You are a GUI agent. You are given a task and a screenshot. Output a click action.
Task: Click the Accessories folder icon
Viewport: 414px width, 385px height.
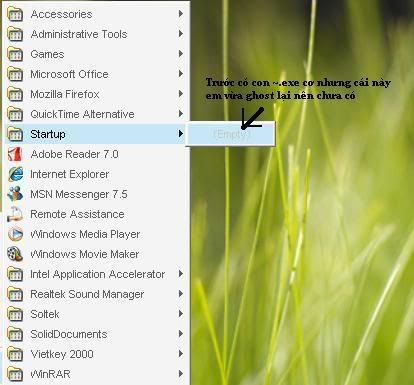pyautogui.click(x=15, y=14)
